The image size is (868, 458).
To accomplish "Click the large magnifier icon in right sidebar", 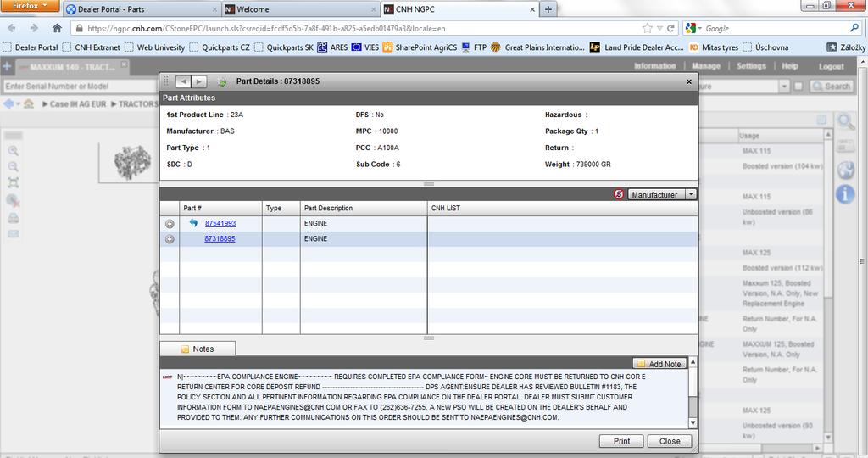I will (x=846, y=121).
